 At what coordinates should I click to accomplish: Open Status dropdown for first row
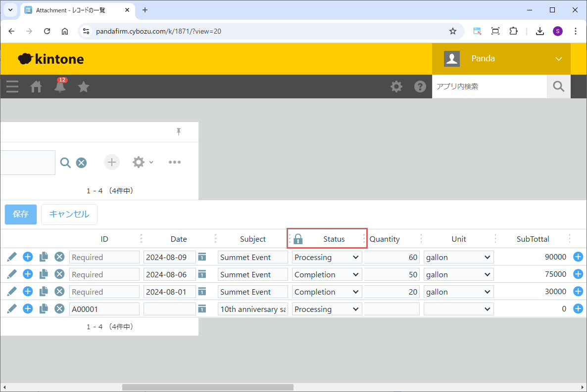coord(327,257)
